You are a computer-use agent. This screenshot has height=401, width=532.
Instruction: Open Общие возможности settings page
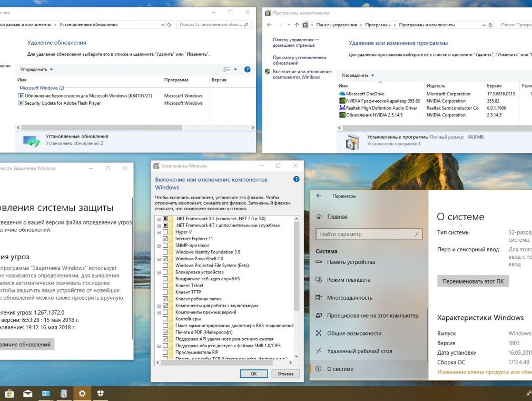[x=349, y=334]
